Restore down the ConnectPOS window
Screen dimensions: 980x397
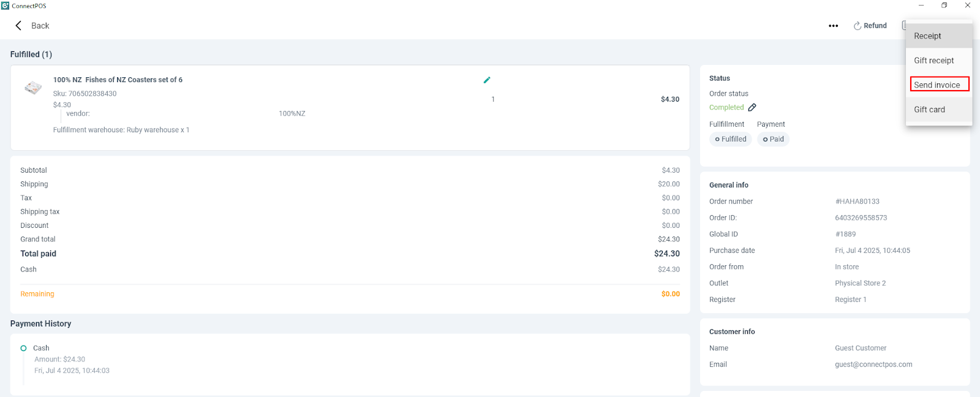coord(944,6)
